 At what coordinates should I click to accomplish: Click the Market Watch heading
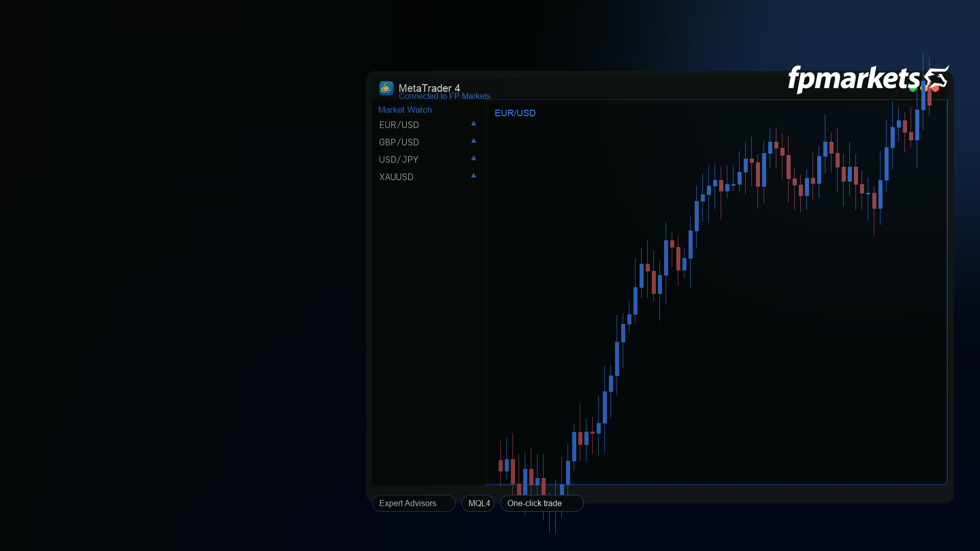click(x=405, y=110)
